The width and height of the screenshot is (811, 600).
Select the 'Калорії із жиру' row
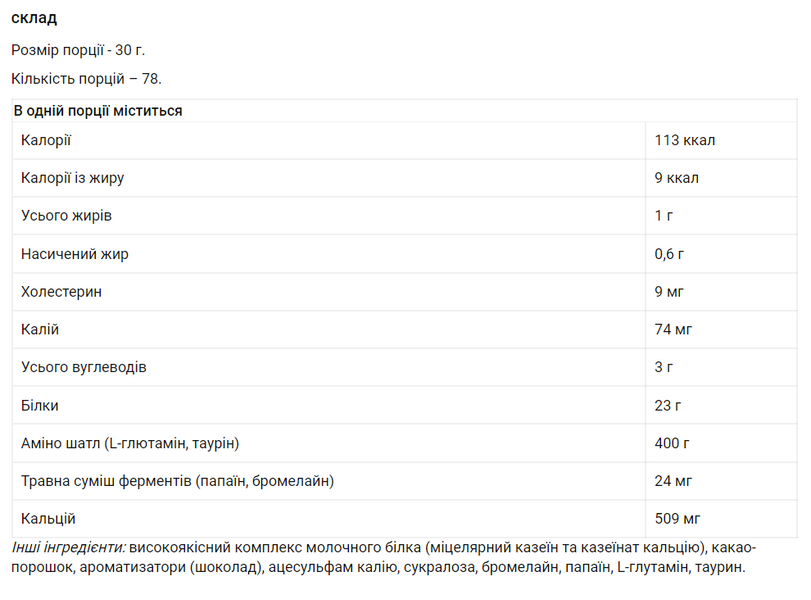coord(404,178)
